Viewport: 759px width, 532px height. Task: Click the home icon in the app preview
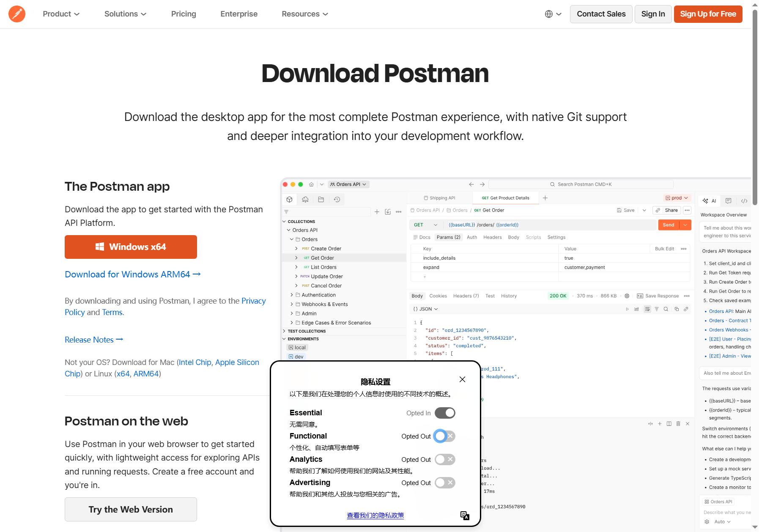click(x=311, y=184)
